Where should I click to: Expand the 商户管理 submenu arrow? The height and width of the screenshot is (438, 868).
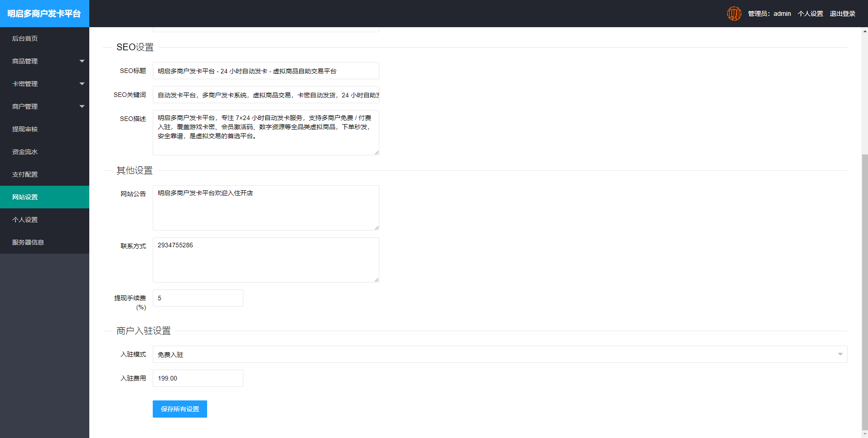click(82, 106)
